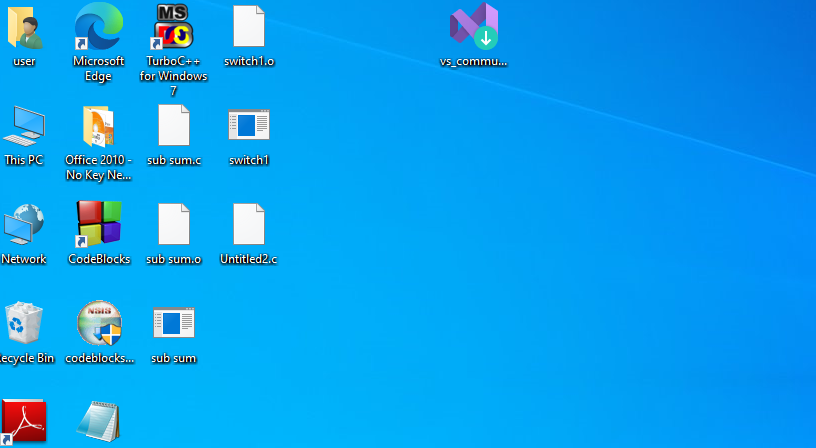The image size is (816, 448).
Task: Select the Office 2010 folder
Action: pos(99,126)
